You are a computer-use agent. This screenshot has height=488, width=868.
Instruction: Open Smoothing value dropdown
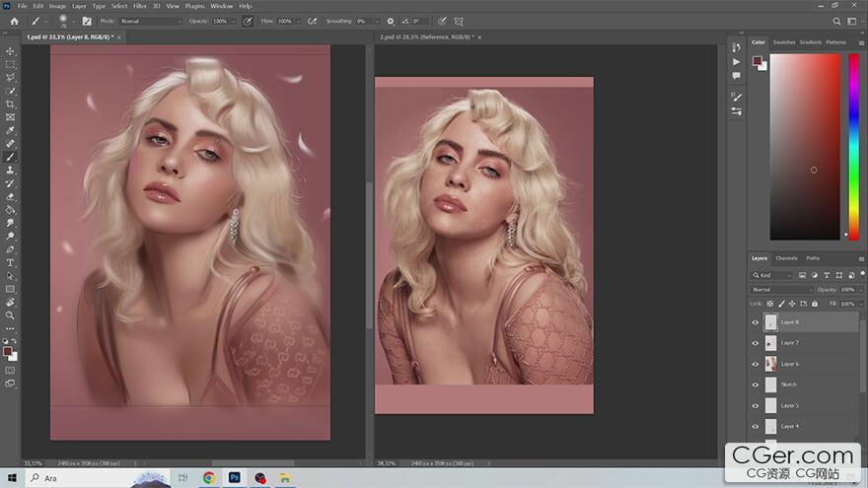tap(377, 21)
